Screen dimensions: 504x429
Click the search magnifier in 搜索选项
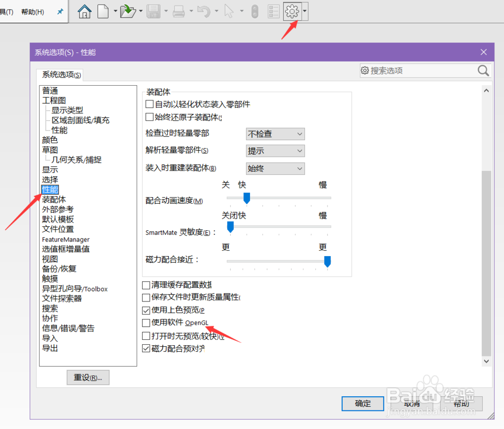point(482,71)
